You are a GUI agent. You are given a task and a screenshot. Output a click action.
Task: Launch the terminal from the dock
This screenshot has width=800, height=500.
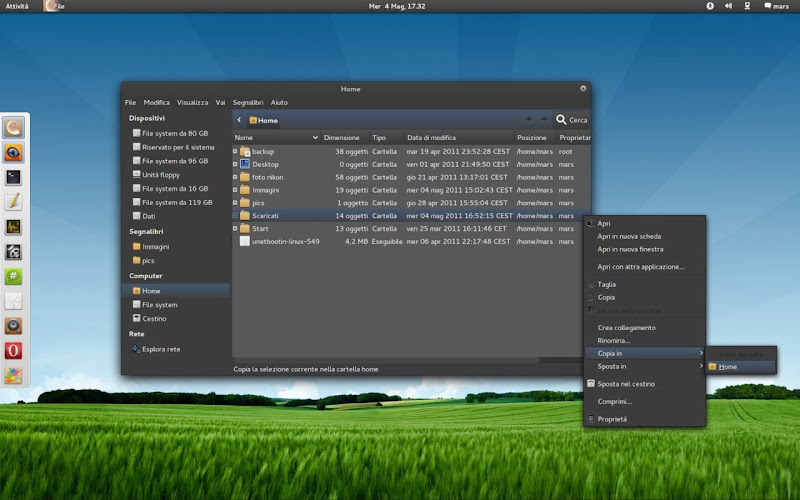(x=14, y=177)
